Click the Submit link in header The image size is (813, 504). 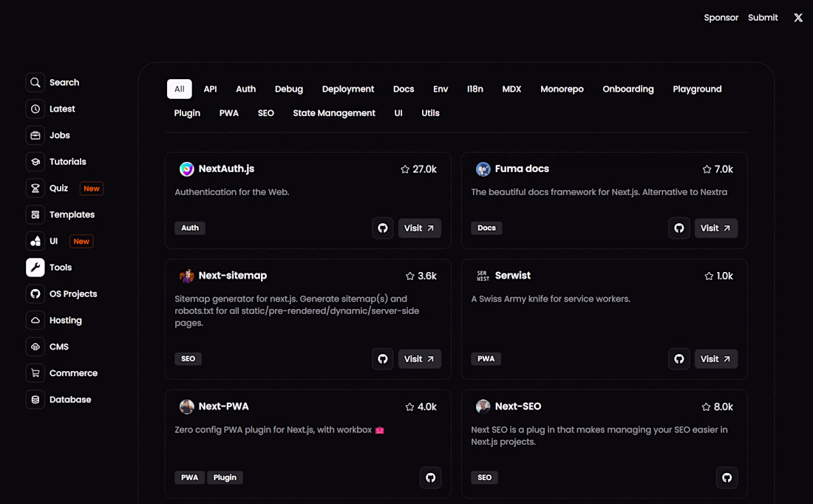(763, 18)
